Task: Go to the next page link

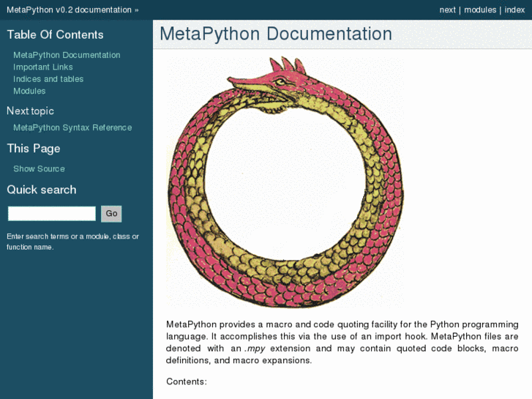Action: pyautogui.click(x=447, y=10)
